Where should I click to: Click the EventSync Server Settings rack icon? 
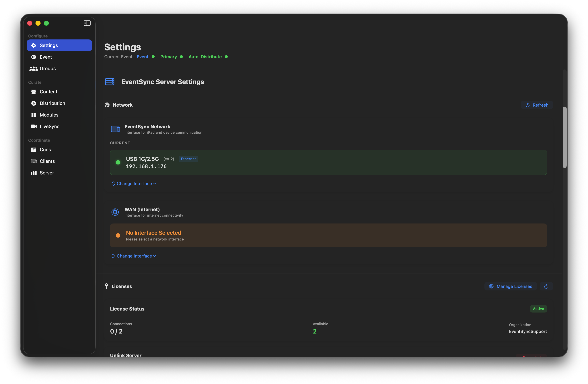pyautogui.click(x=110, y=82)
